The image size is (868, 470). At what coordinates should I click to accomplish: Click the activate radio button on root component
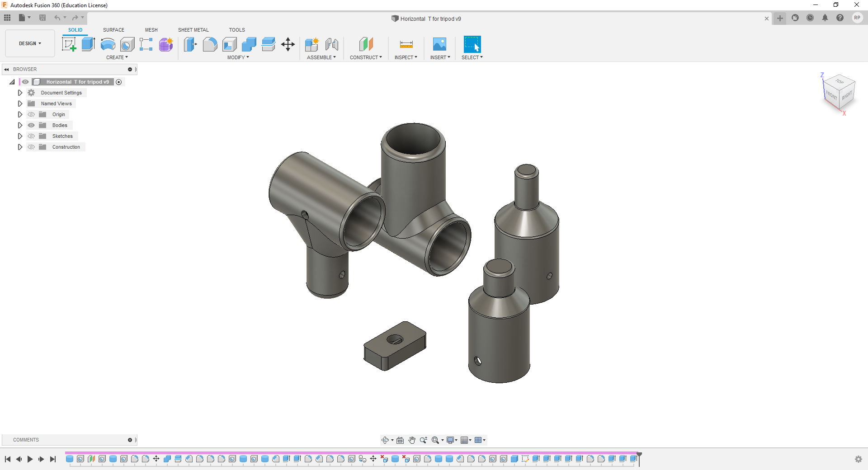[119, 82]
